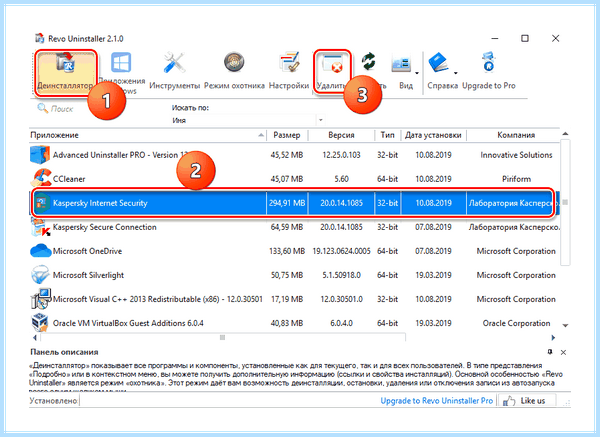Image resolution: width=600 pixels, height=437 pixels.
Task: Click the vertical scrollbar thumb
Action: (565, 202)
